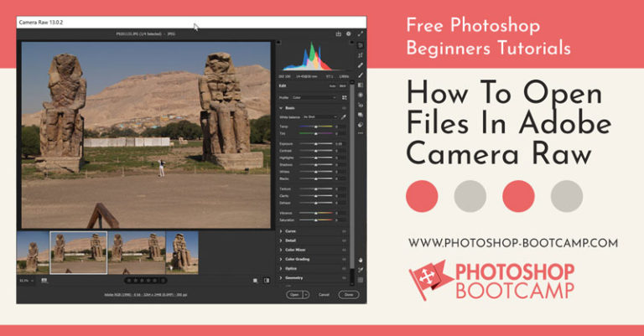Image resolution: width=644 pixels, height=336 pixels.
Task: Click the Temp slider handle
Action: (x=316, y=127)
